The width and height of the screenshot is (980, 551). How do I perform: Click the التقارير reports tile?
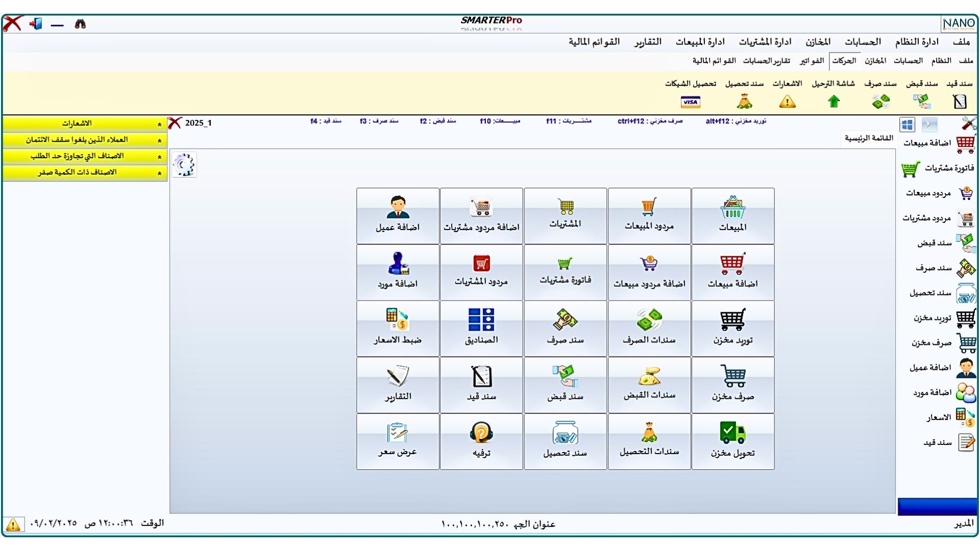pos(398,385)
